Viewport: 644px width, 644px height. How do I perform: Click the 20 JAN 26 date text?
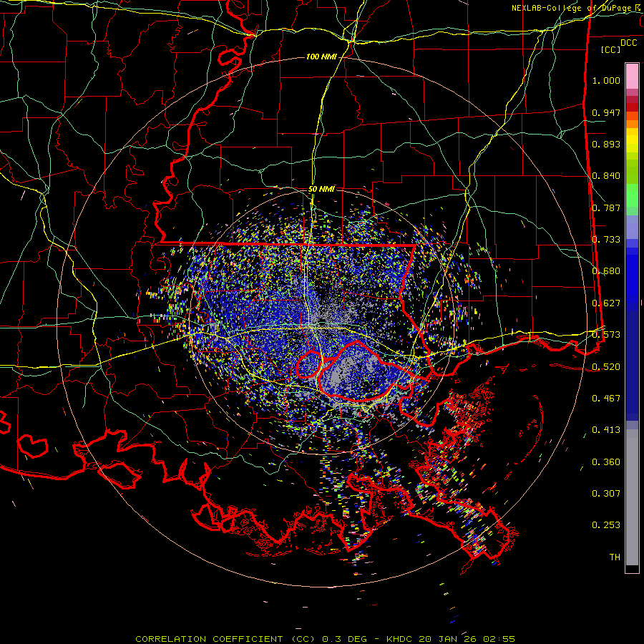pos(447,639)
